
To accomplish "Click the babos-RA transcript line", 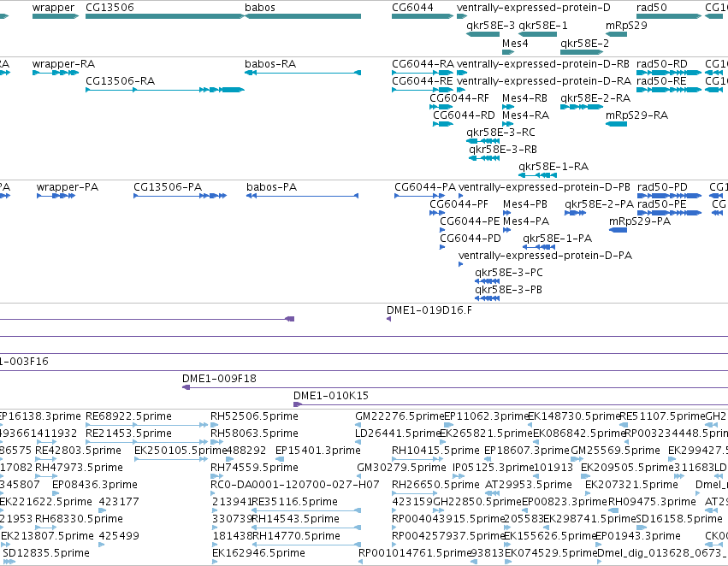I will (x=303, y=73).
